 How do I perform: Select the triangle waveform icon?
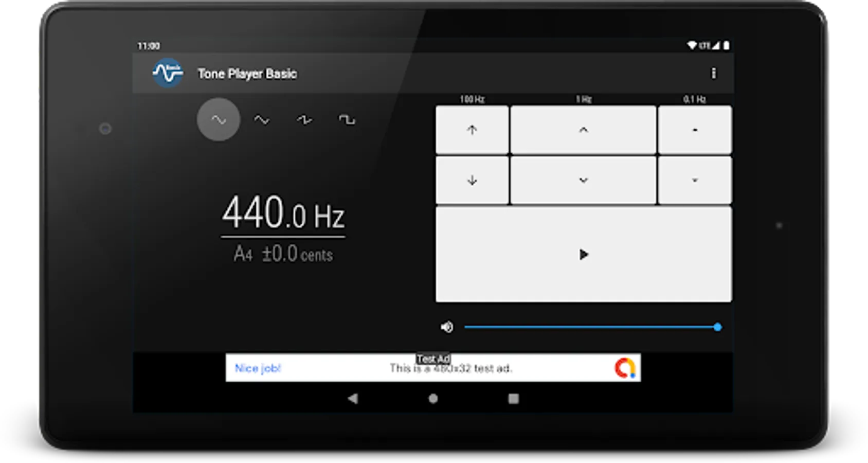coord(262,120)
